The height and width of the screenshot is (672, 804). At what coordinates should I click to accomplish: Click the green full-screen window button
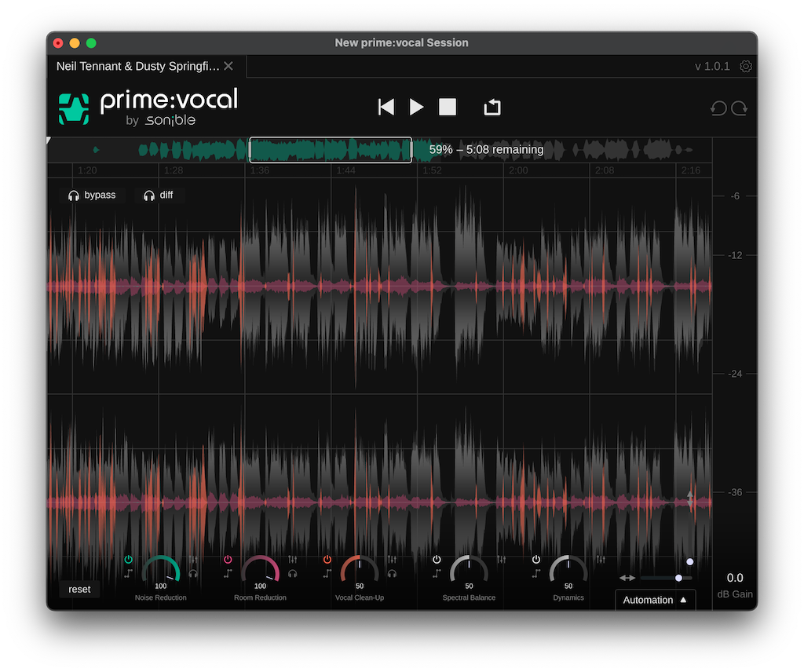(91, 43)
